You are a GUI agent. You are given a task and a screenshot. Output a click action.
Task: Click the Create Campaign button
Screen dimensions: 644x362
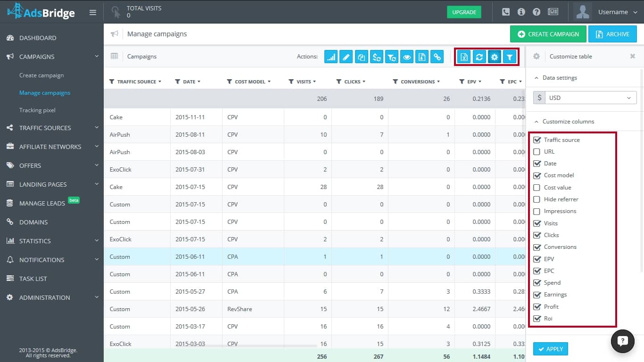(548, 34)
